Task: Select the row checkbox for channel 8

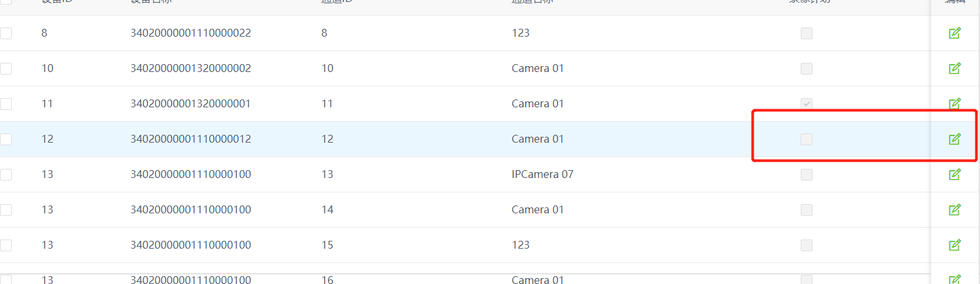Action: tap(6, 33)
